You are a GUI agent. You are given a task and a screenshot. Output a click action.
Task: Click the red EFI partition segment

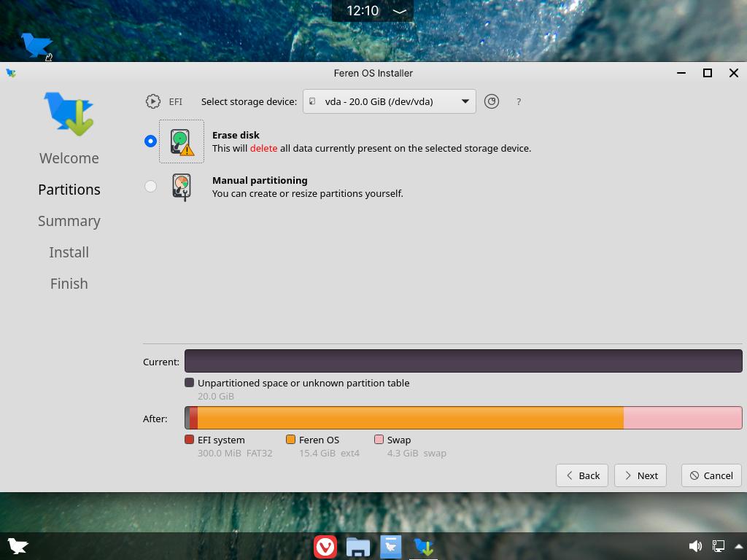pos(193,418)
